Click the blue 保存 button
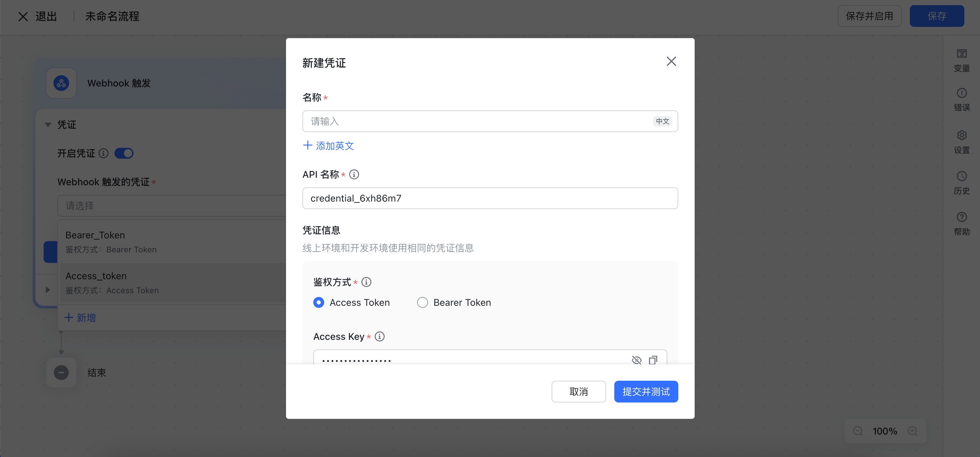 tap(937, 16)
